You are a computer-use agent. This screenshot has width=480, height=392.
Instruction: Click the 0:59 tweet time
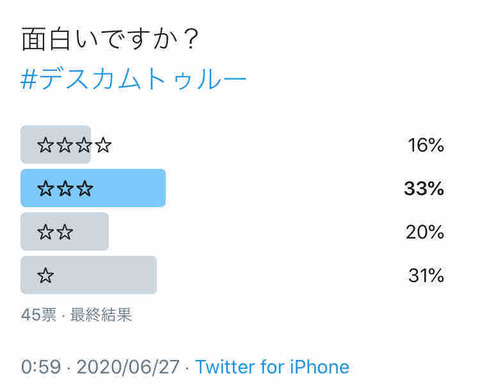tap(41, 367)
